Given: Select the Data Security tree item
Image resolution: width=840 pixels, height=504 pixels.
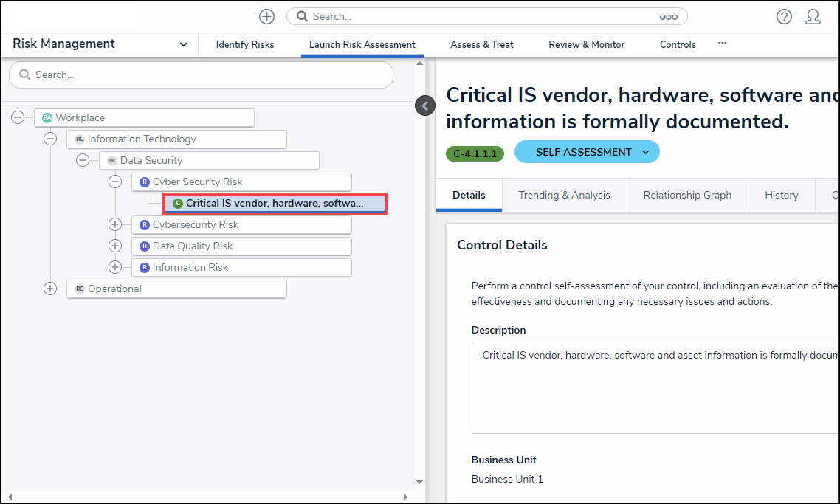Looking at the screenshot, I should (x=151, y=160).
